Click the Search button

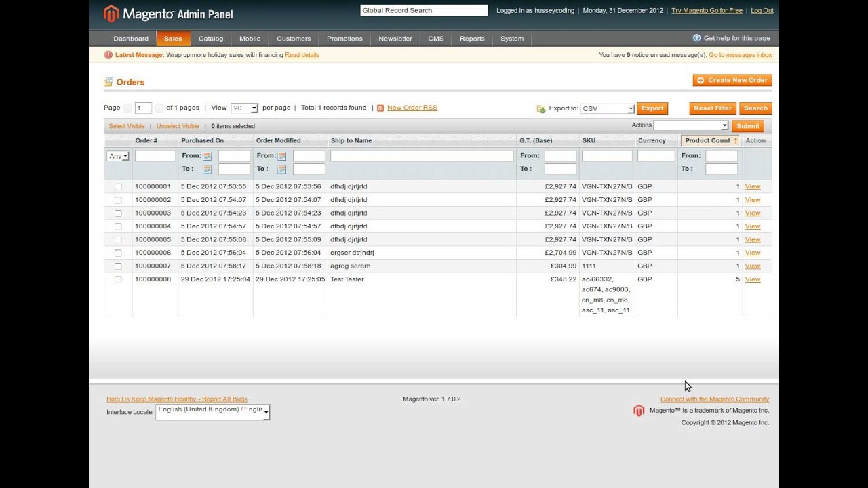pos(755,108)
